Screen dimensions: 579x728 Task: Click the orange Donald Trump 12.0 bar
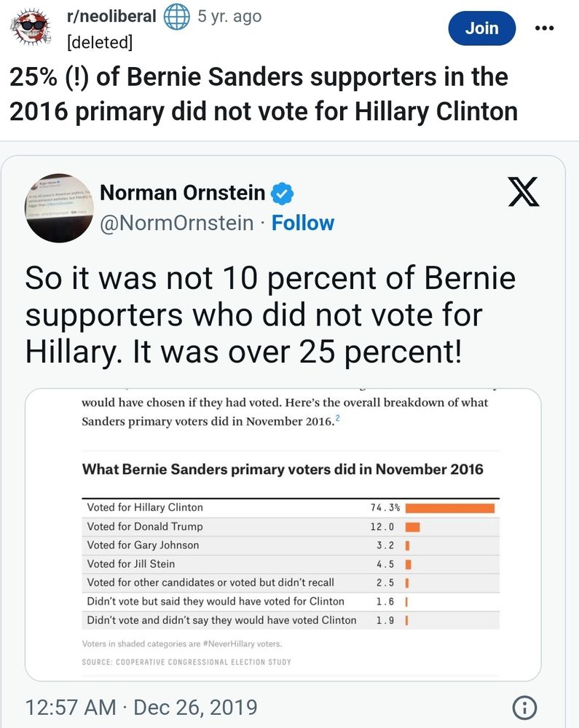(x=412, y=527)
